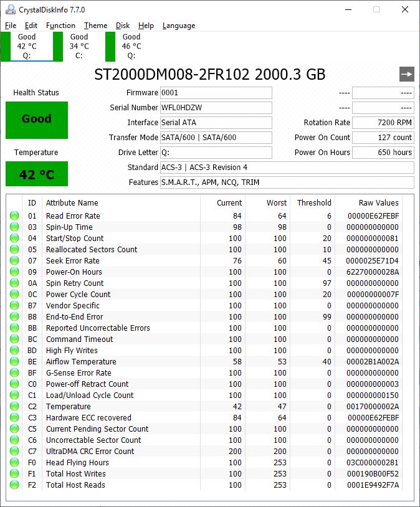The image size is (420, 507).
Task: Click the Rotation Rate value 7200 RPM
Action: [383, 123]
